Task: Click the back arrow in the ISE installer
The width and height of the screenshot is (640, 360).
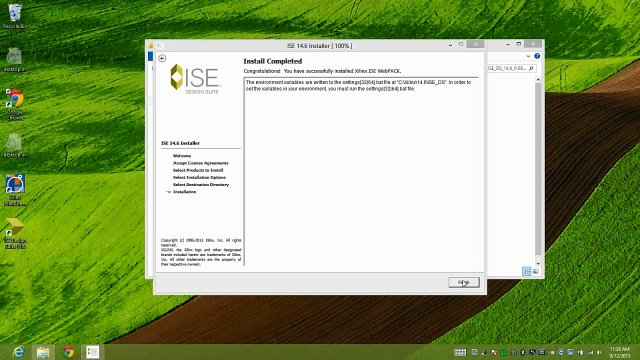Action: tap(162, 58)
